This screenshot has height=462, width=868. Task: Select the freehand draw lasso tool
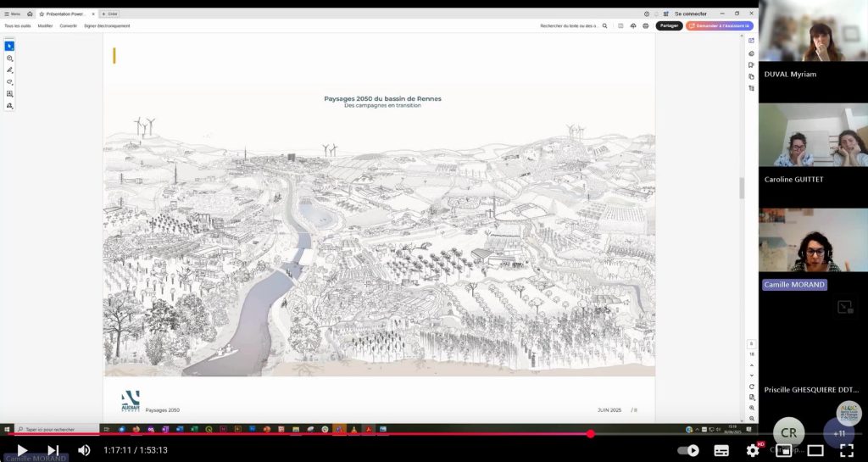click(9, 82)
